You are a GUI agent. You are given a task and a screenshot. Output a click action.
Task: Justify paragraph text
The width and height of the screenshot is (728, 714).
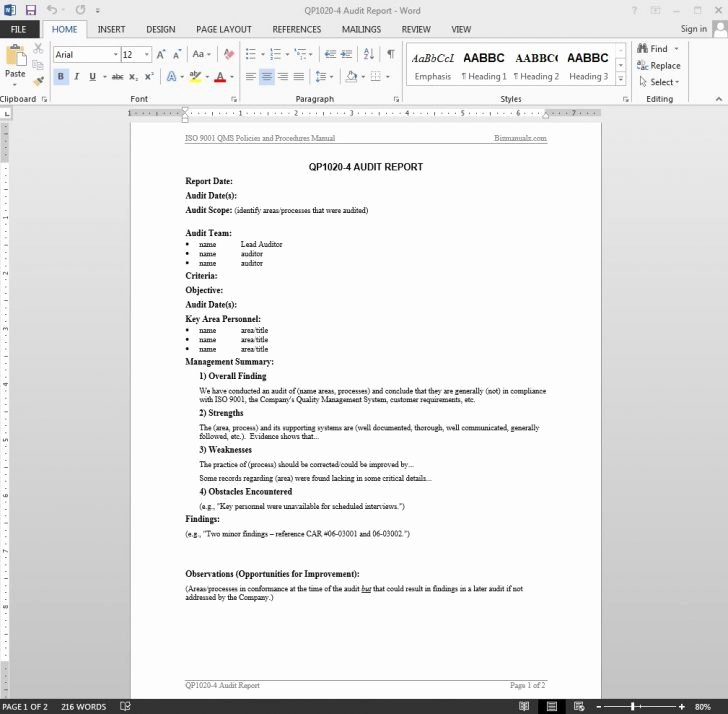tap(299, 77)
